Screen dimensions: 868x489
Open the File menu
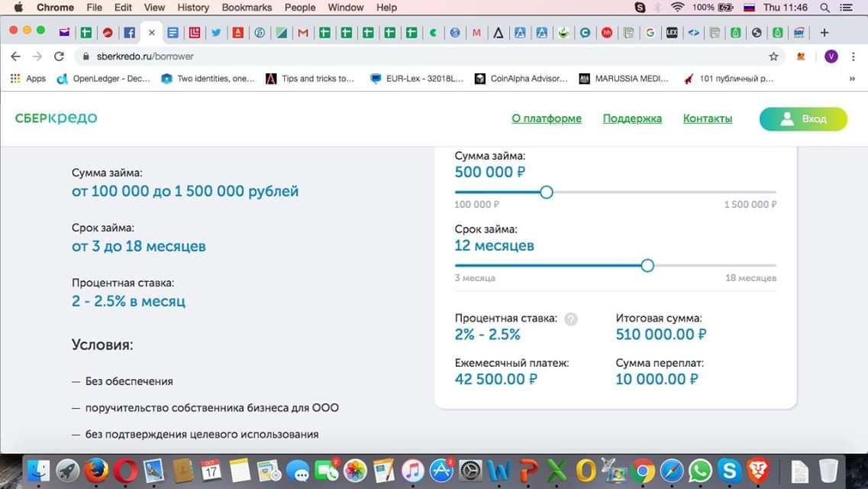[94, 7]
